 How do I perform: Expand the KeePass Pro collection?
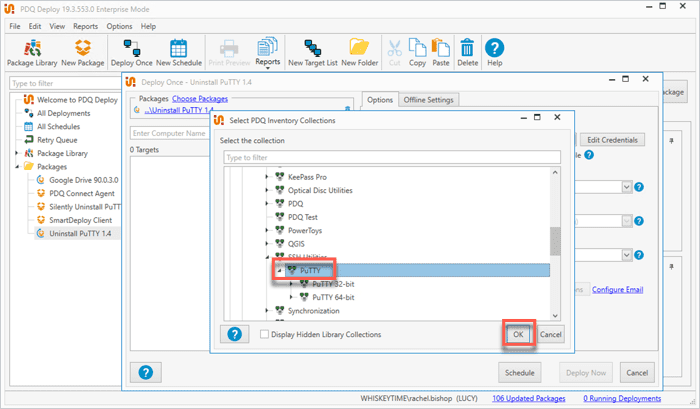point(267,177)
